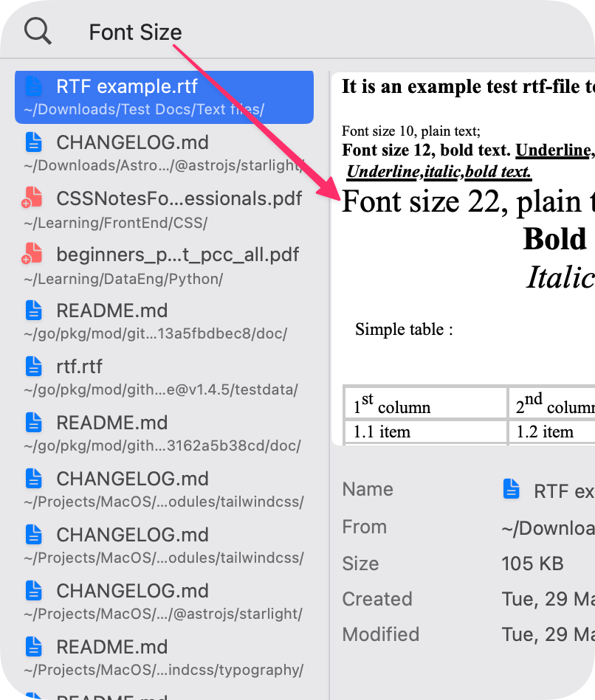The height and width of the screenshot is (700, 595).
Task: Click the From path value in details
Action: [547, 527]
